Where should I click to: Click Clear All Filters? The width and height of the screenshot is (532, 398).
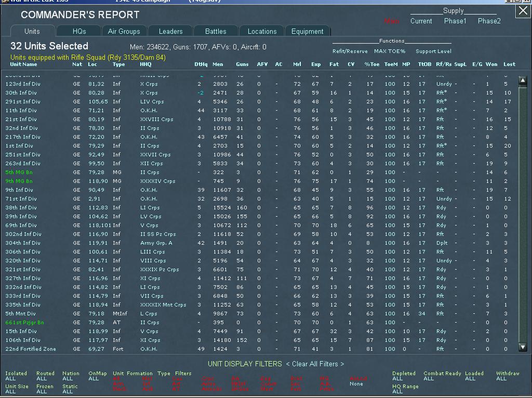point(315,364)
